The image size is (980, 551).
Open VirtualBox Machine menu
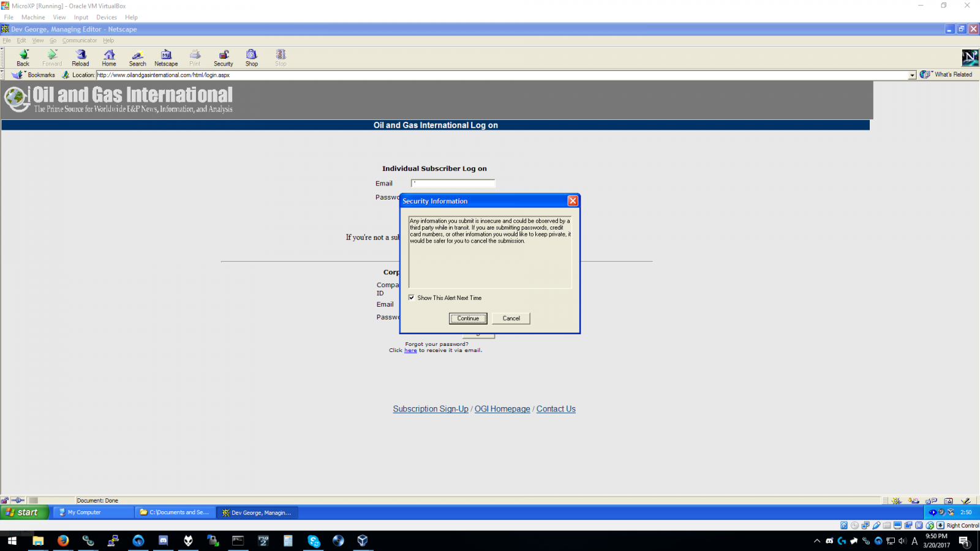(33, 17)
